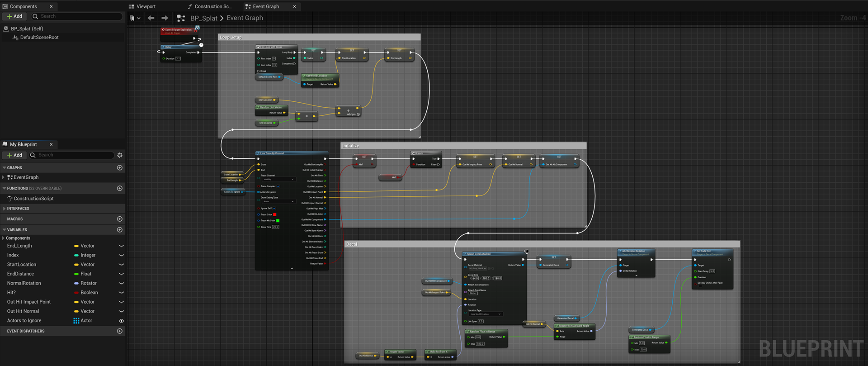The height and width of the screenshot is (366, 868).
Task: Add a new variable with plus icon
Action: click(x=120, y=230)
